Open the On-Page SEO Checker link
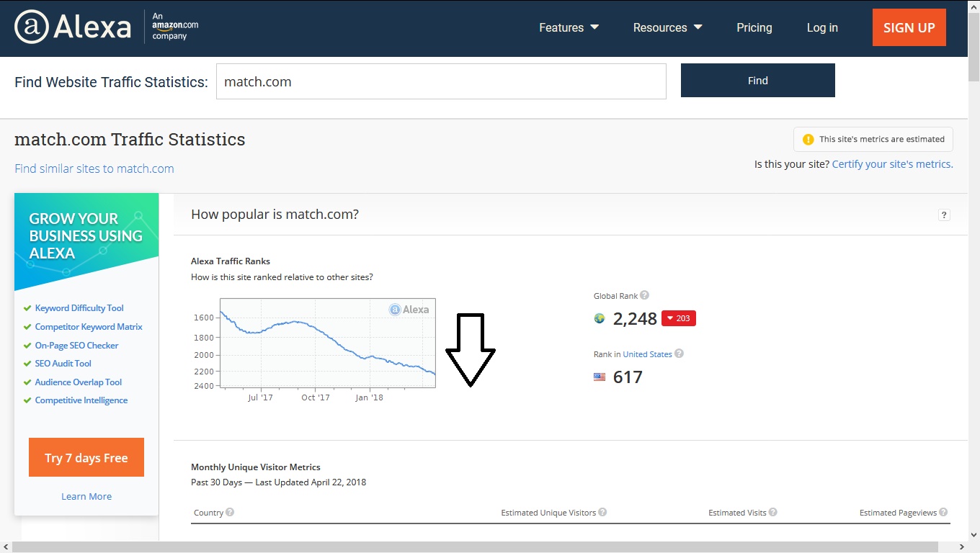The height and width of the screenshot is (553, 980). 76,346
